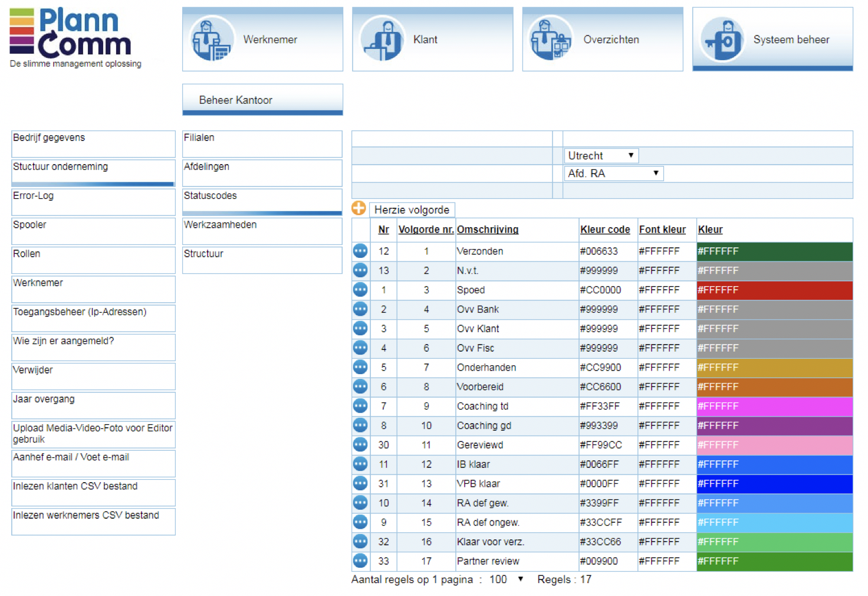This screenshot has width=868, height=596.
Task: Click the orange plus add icon
Action: tap(359, 208)
